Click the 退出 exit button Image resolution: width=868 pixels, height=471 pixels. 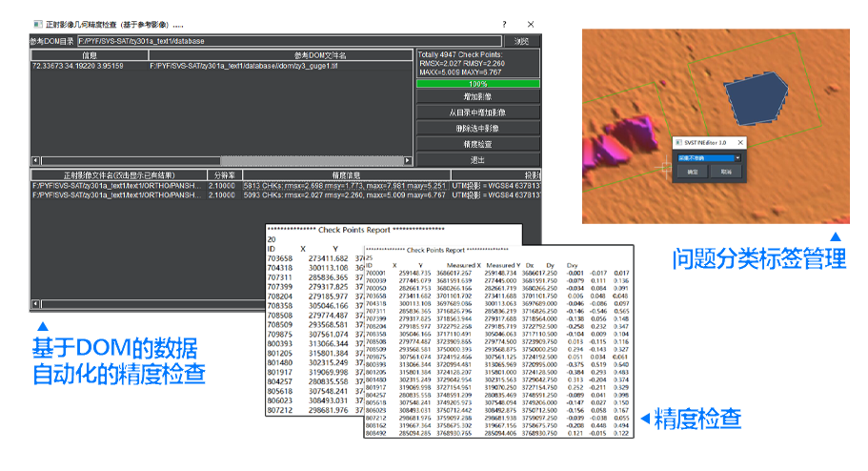477,158
